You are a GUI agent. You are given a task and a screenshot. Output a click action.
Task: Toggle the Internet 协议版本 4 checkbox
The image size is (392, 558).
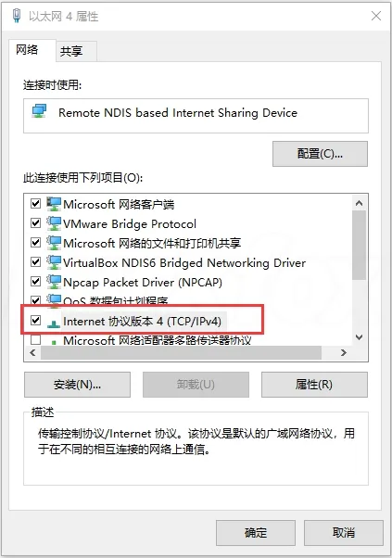click(x=35, y=321)
